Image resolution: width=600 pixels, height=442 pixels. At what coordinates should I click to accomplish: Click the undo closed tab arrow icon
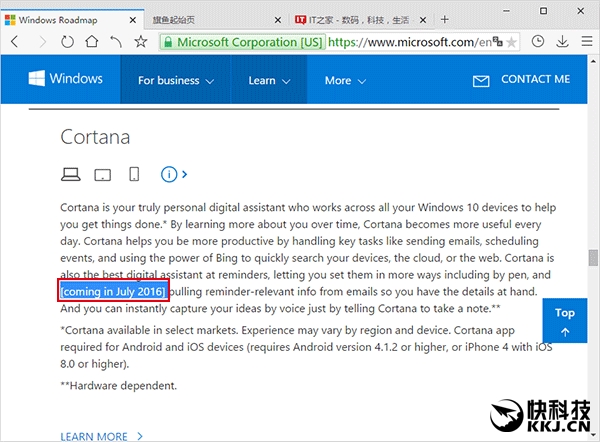(x=116, y=41)
